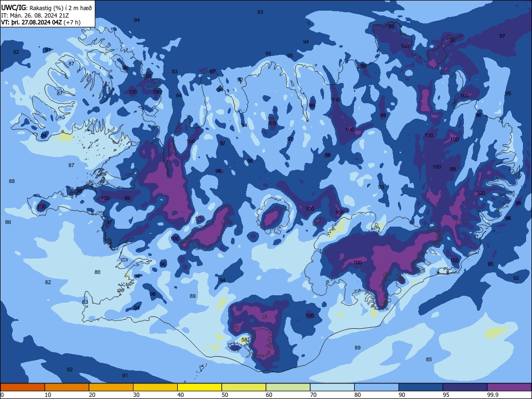Click the indigo 95–99.9 legend swatch

[465, 387]
